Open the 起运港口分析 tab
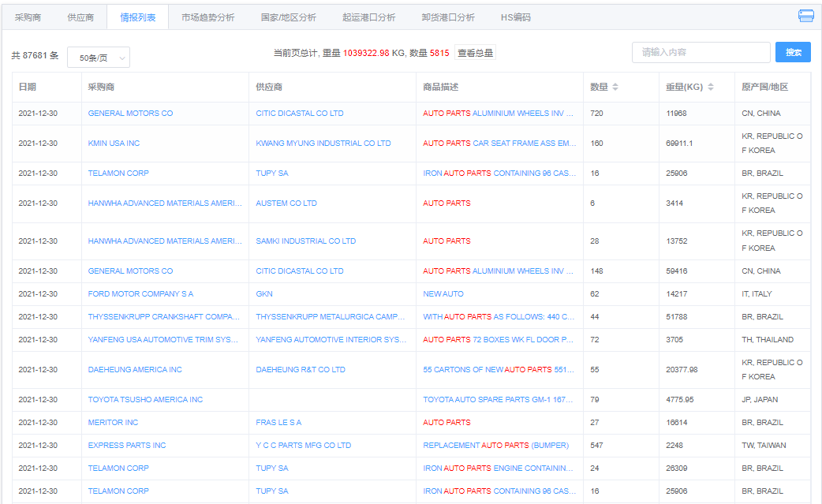The width and height of the screenshot is (822, 504). (369, 17)
